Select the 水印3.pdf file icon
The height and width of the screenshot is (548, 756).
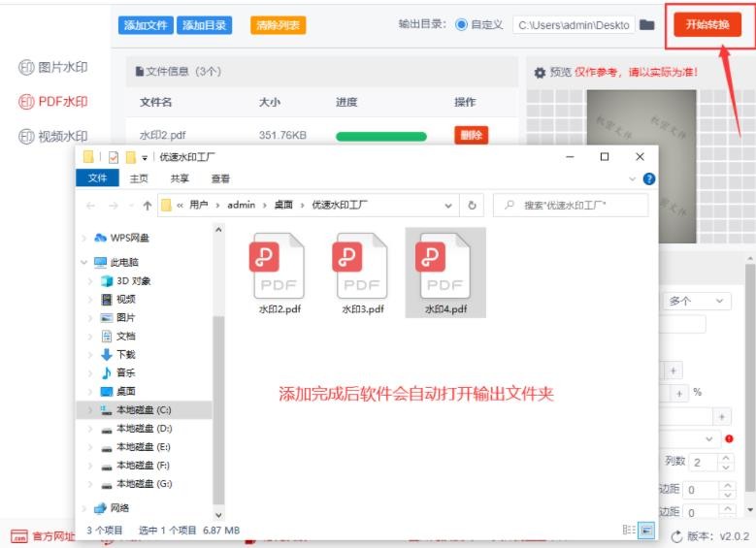(x=362, y=266)
